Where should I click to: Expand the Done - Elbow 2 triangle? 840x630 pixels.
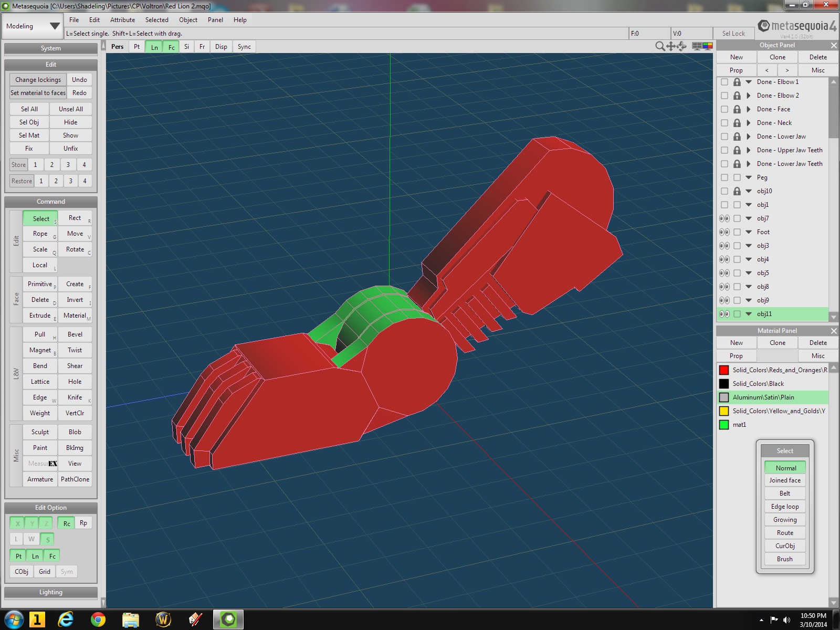749,96
